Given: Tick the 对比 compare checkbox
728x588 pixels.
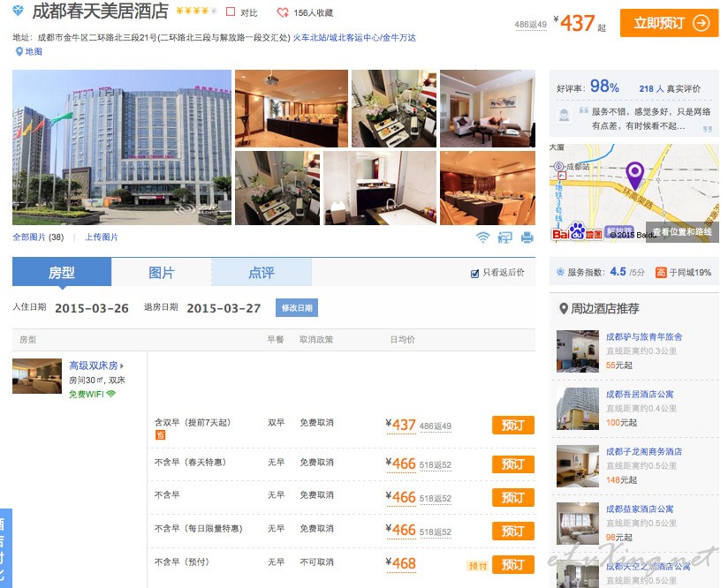Looking at the screenshot, I should coord(231,13).
